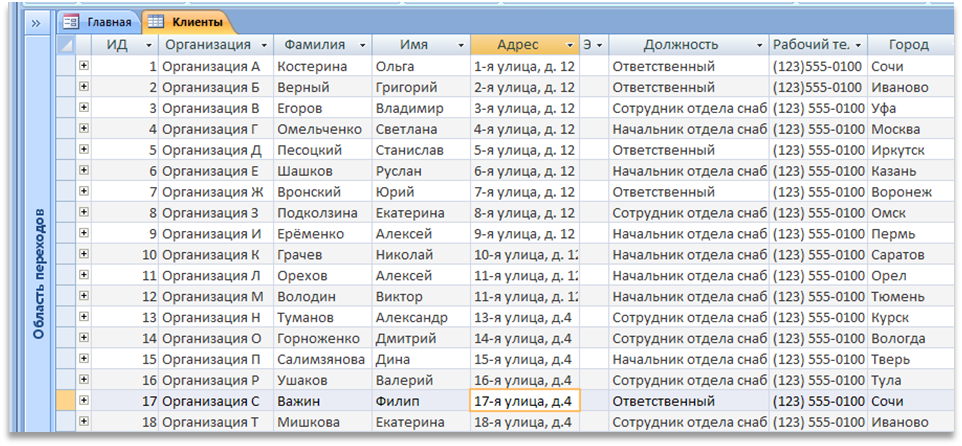Click the address cell 8-я улица, д. 12
Image resolution: width=962 pixels, height=446 pixels.
click(x=525, y=213)
